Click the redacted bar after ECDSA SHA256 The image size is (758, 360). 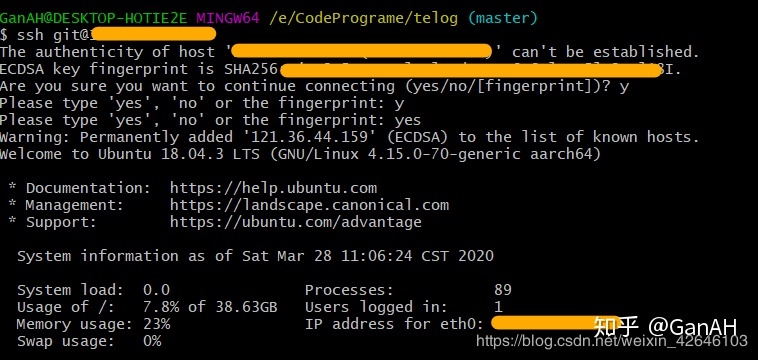pos(470,71)
